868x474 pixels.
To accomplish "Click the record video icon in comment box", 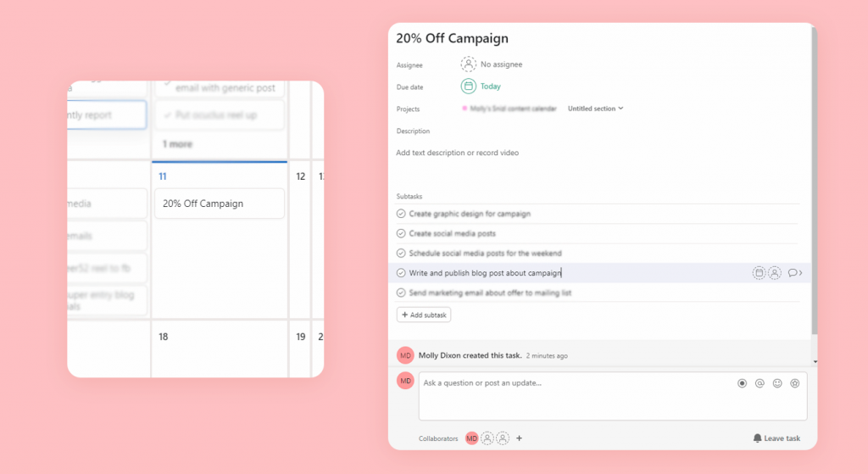I will tap(742, 383).
